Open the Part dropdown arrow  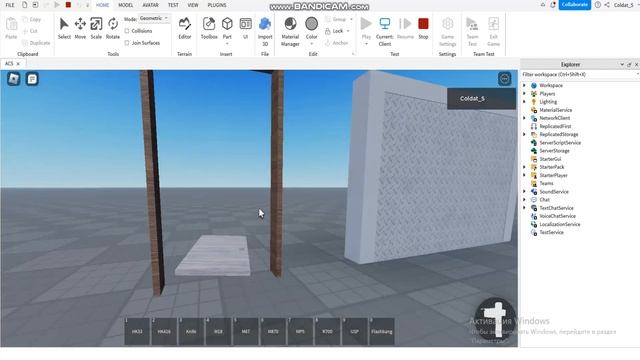227,43
